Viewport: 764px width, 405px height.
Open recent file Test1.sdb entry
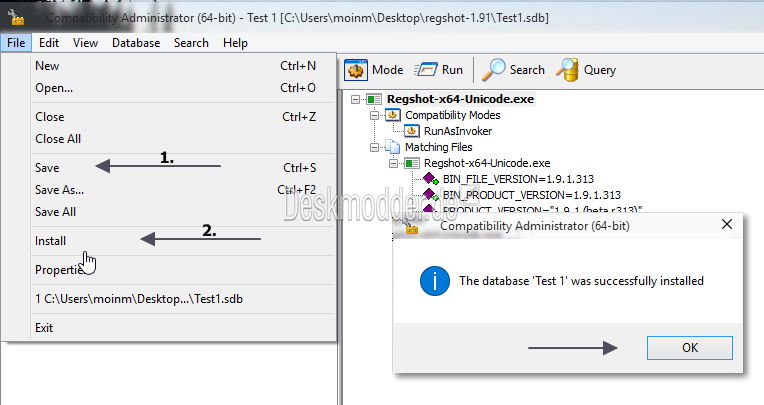pyautogui.click(x=183, y=299)
